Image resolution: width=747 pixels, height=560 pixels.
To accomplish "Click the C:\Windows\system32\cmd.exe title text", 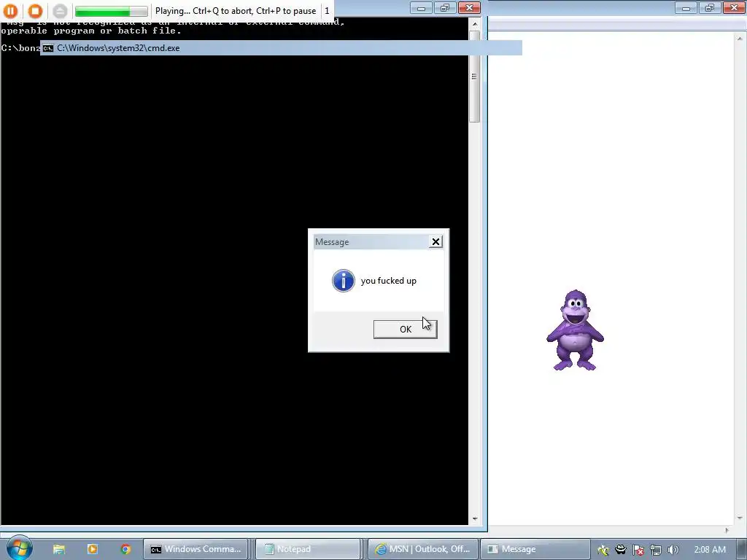I will [x=118, y=48].
